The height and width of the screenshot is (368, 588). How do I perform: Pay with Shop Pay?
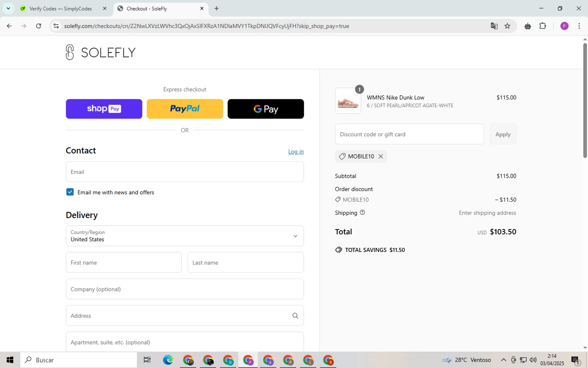click(104, 109)
